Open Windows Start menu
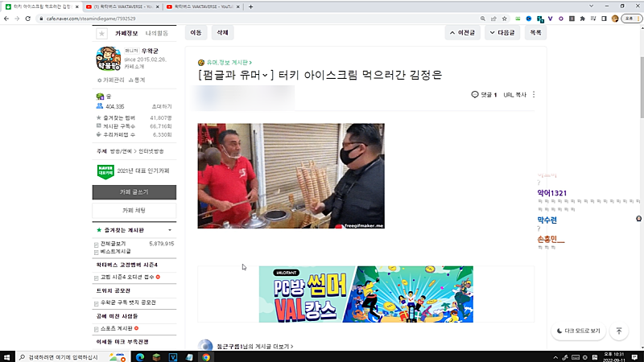 pyautogui.click(x=6, y=357)
